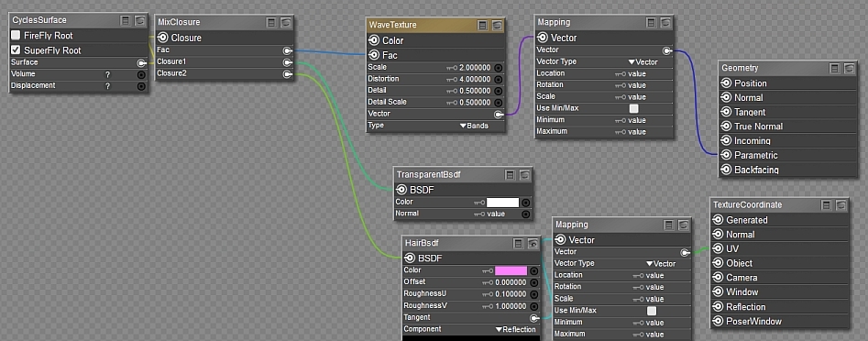
Task: Edit the HairBsdf RoughnessU value 0.100000
Action: click(x=511, y=294)
